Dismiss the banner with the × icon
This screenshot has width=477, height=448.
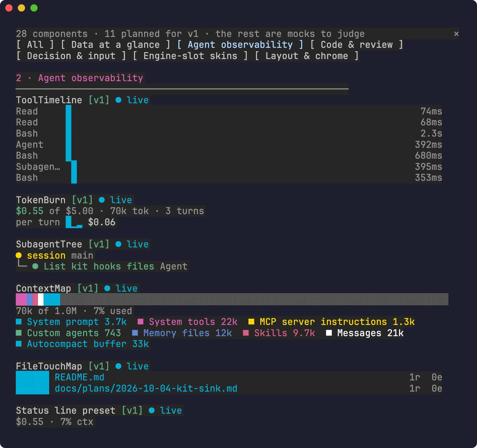point(456,34)
